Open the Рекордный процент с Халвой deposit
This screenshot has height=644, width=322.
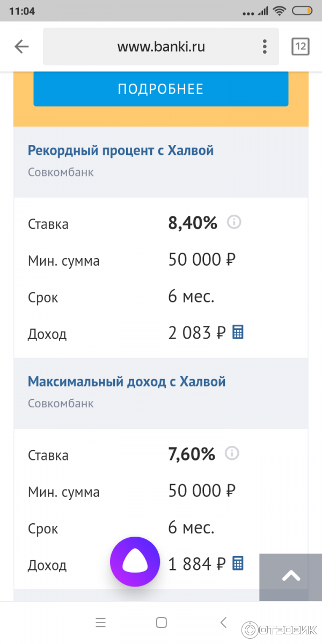click(x=121, y=150)
